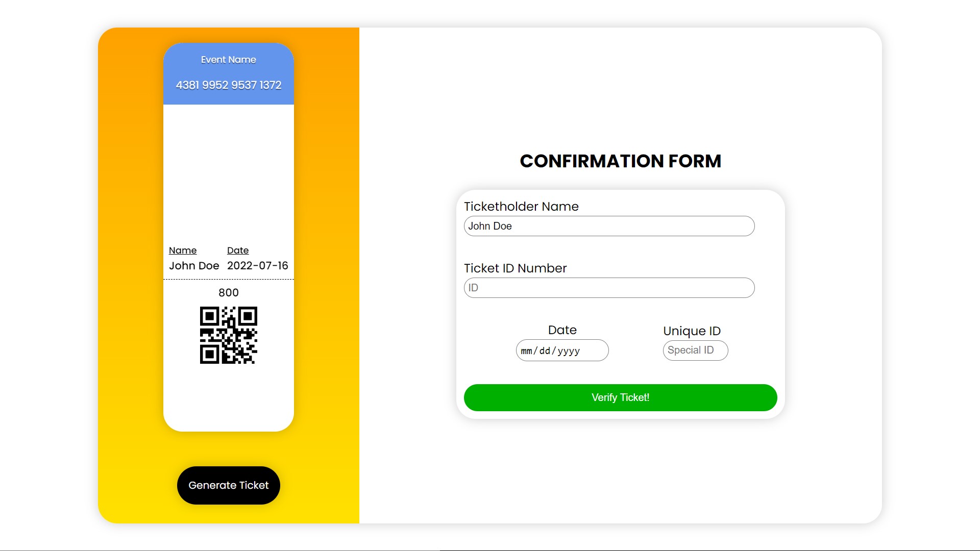Select the yyyy year segment of the date

(568, 350)
